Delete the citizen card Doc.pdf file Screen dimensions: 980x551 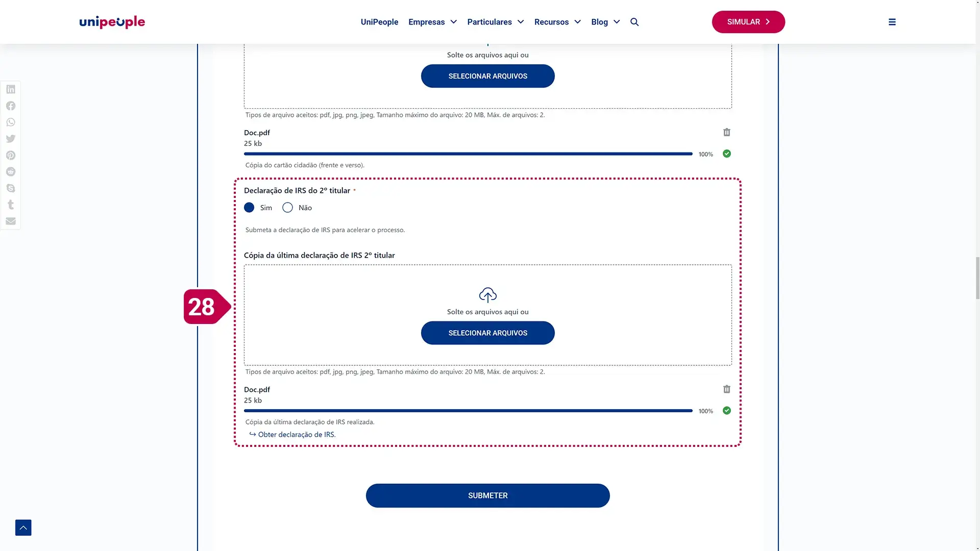click(727, 133)
